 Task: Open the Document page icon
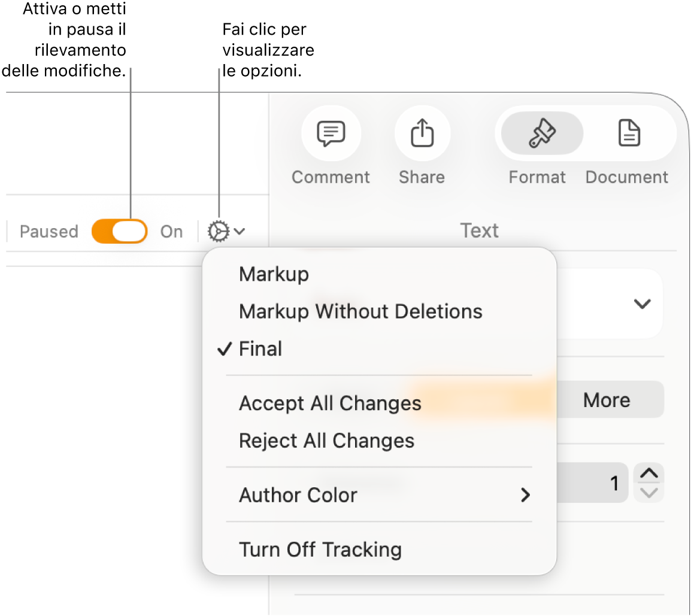pos(629,133)
